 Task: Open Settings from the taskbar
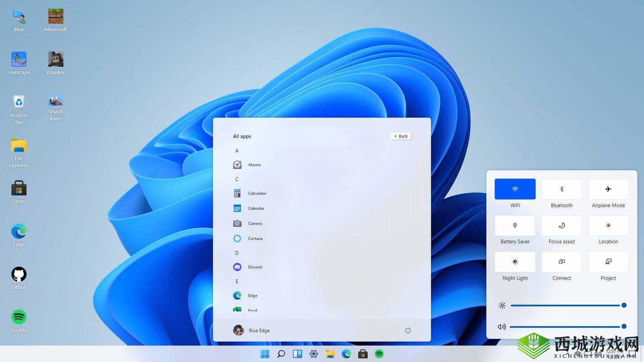tap(313, 354)
